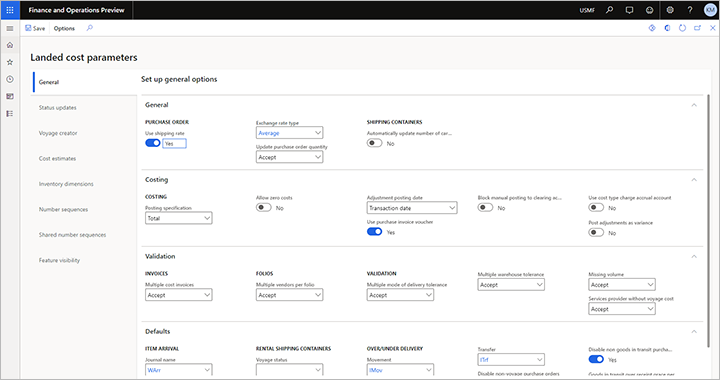The height and width of the screenshot is (380, 720).
Task: Toggle Post adjustments as variance switch
Action: (596, 232)
